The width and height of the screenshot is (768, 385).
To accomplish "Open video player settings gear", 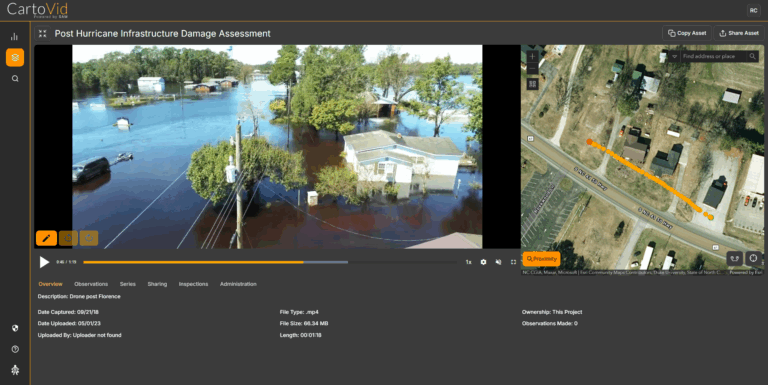I will pos(483,262).
